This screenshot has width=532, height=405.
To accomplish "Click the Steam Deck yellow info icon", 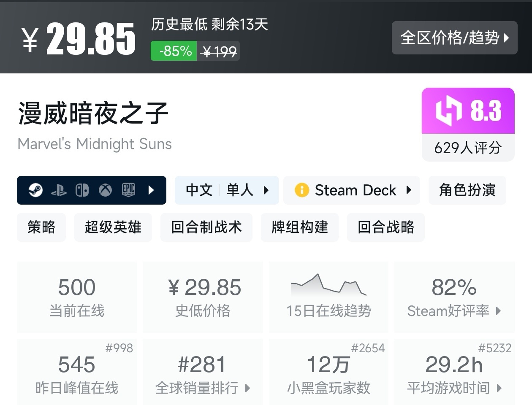I will 302,190.
